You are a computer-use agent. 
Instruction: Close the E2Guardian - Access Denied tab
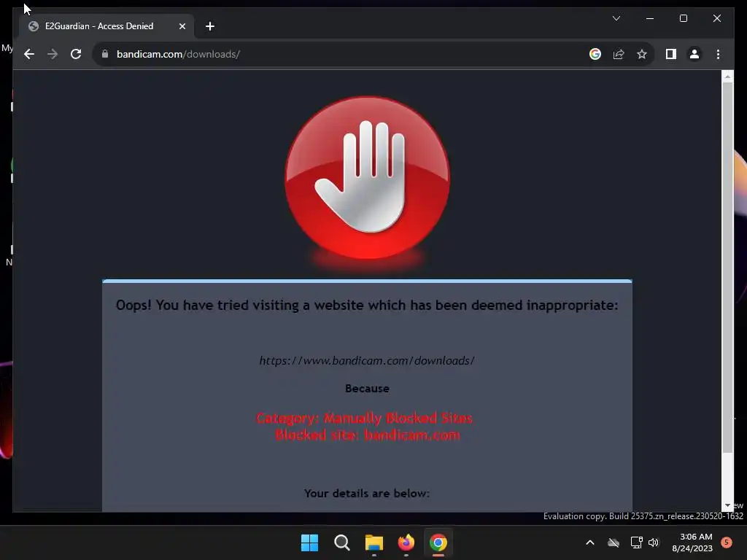tap(182, 26)
